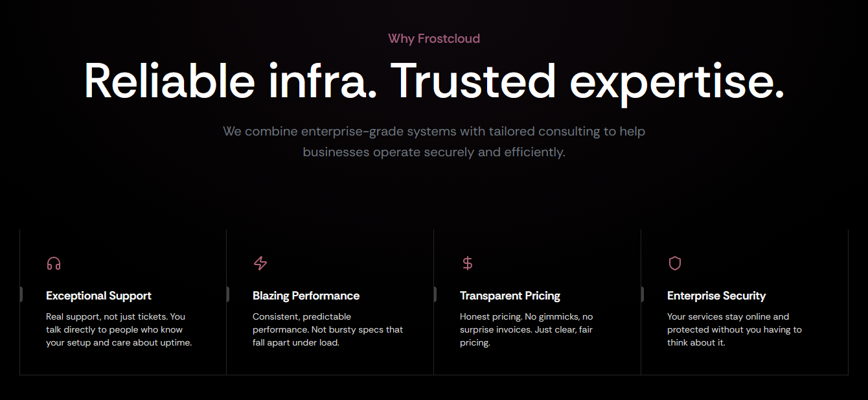Click the lightning bolt Performance icon
Viewport: 868px width, 400px height.
(260, 263)
